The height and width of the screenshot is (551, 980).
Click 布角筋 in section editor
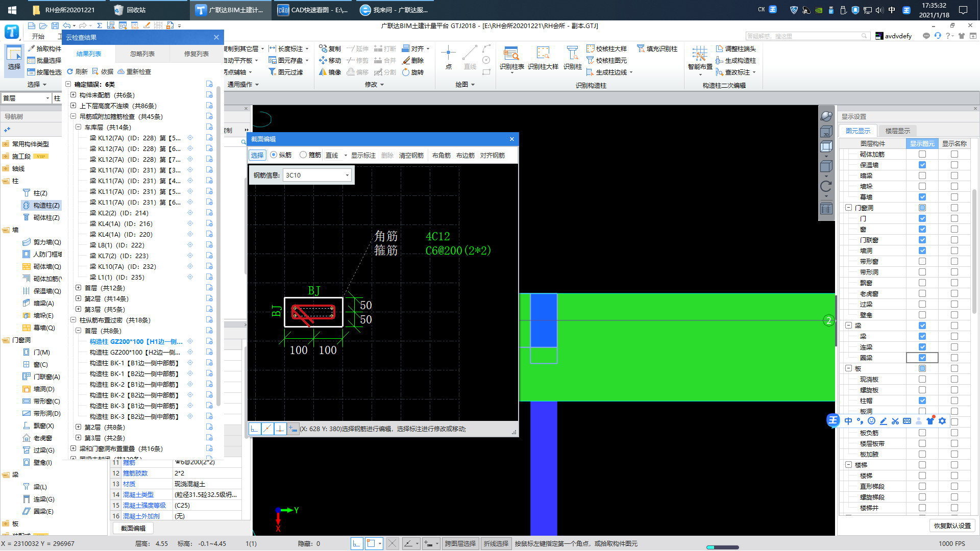(x=441, y=155)
